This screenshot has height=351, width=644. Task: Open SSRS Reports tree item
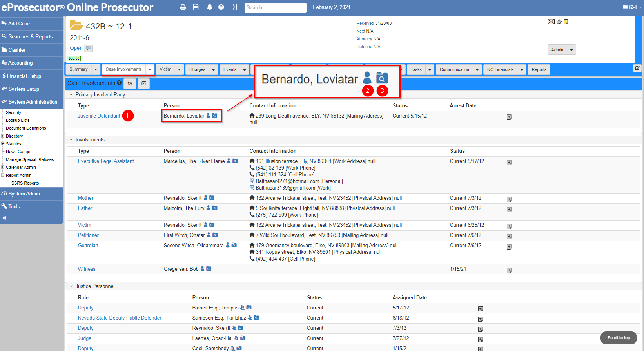(25, 183)
